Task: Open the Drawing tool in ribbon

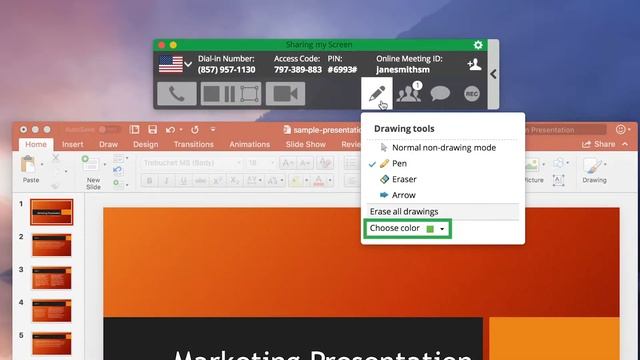Action: [x=594, y=171]
